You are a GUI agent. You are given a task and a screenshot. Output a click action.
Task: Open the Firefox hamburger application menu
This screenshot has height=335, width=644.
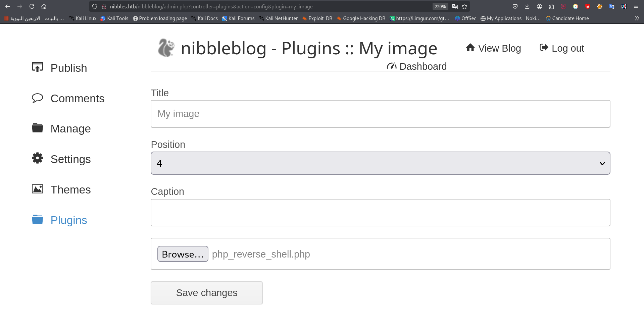pyautogui.click(x=636, y=6)
